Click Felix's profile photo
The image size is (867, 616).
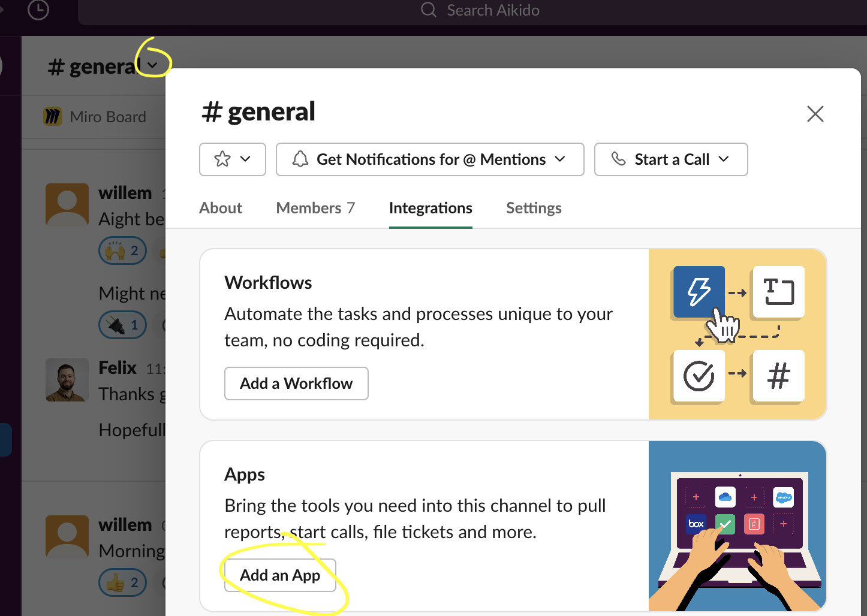click(67, 380)
